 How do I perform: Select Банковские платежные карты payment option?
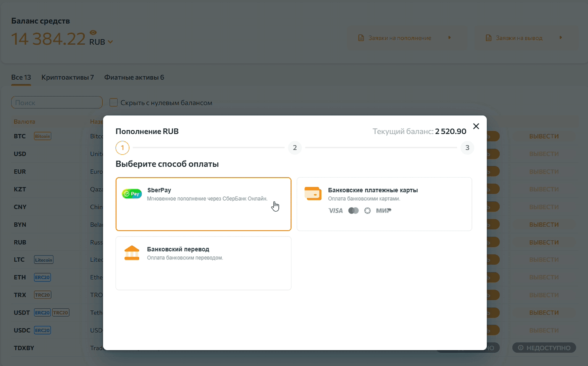pos(384,204)
